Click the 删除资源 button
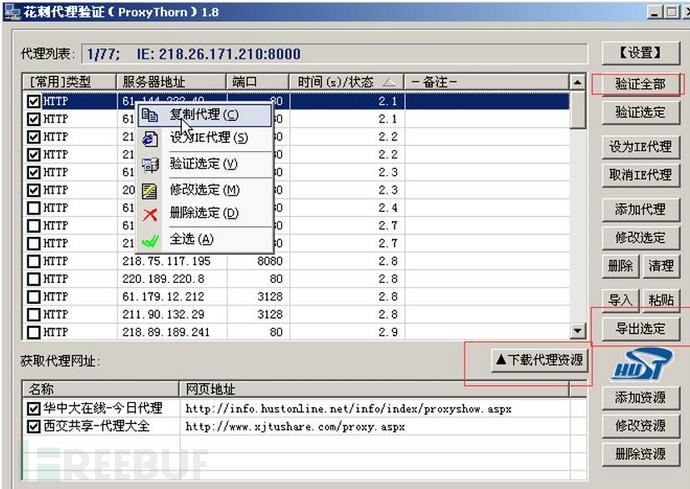Viewport: 690px width, 489px height. pos(641,454)
